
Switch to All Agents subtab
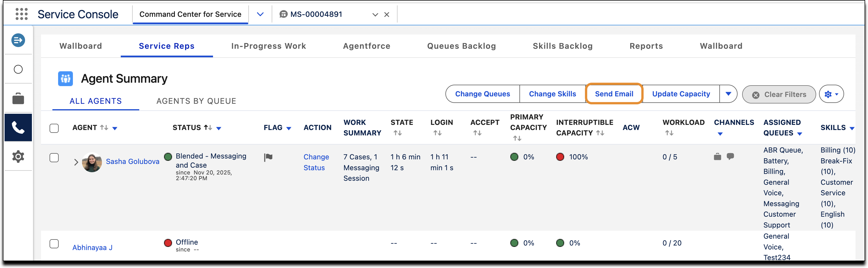pos(96,101)
